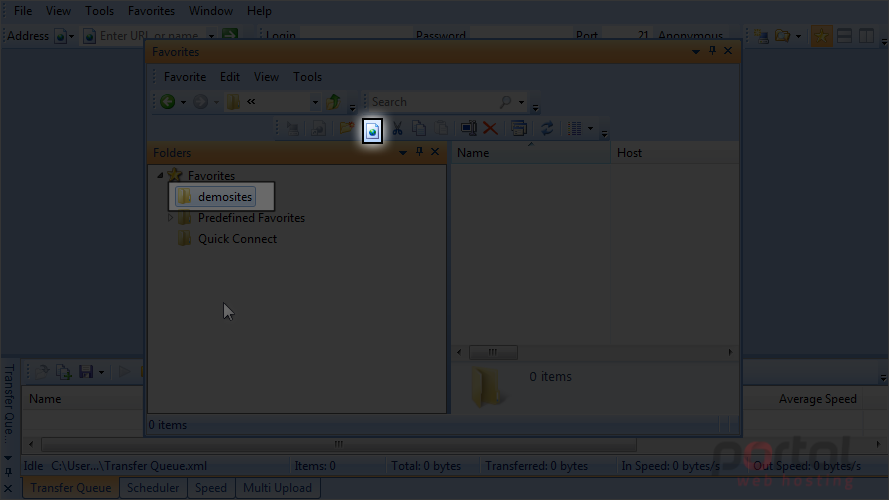Open the Back history dropdown arrow
Screen dimensions: 889x500
click(183, 102)
